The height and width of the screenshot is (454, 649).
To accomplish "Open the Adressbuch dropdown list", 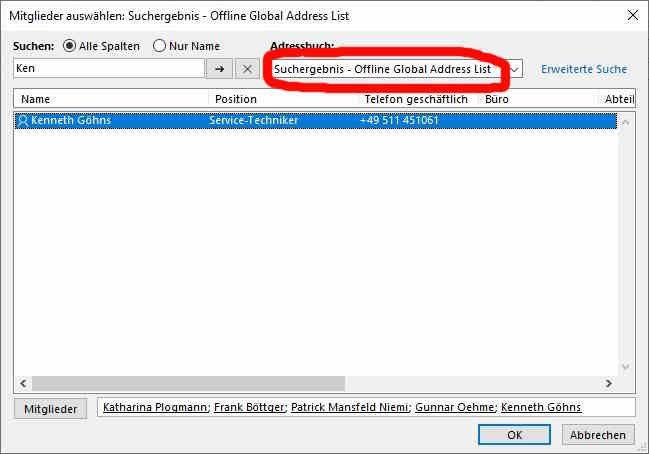I will tap(515, 69).
